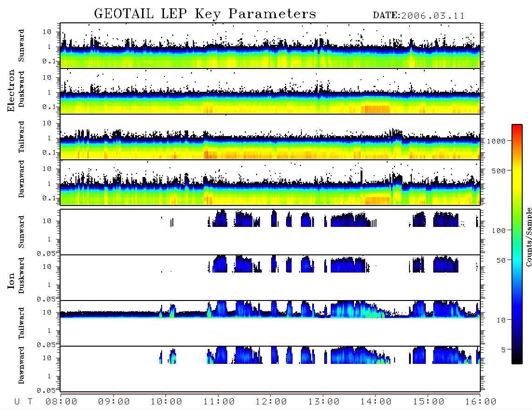532x410 pixels.
Task: Click the Electron Duskward spectrogram plot
Action: 270,91
